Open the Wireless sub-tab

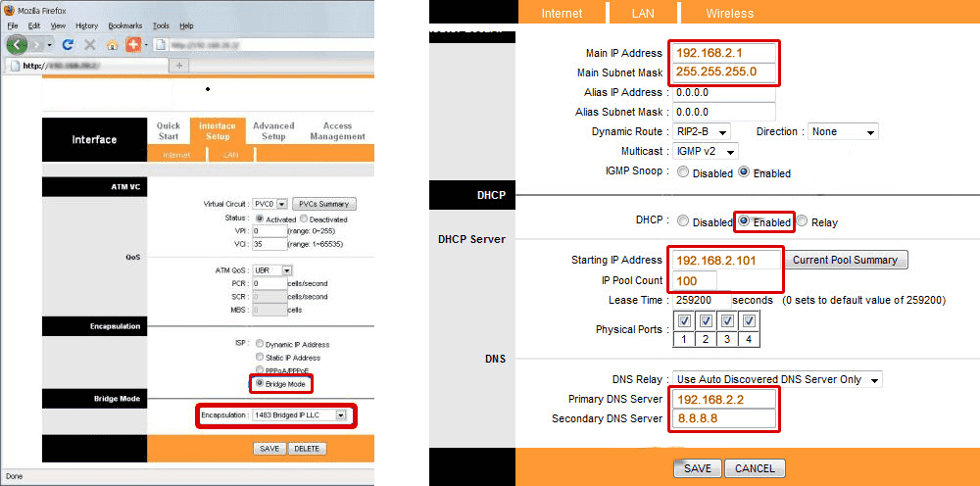pyautogui.click(x=729, y=13)
